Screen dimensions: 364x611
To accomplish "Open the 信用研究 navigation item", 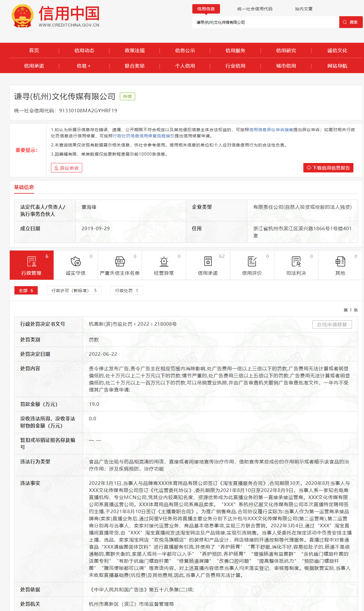I will (x=286, y=50).
